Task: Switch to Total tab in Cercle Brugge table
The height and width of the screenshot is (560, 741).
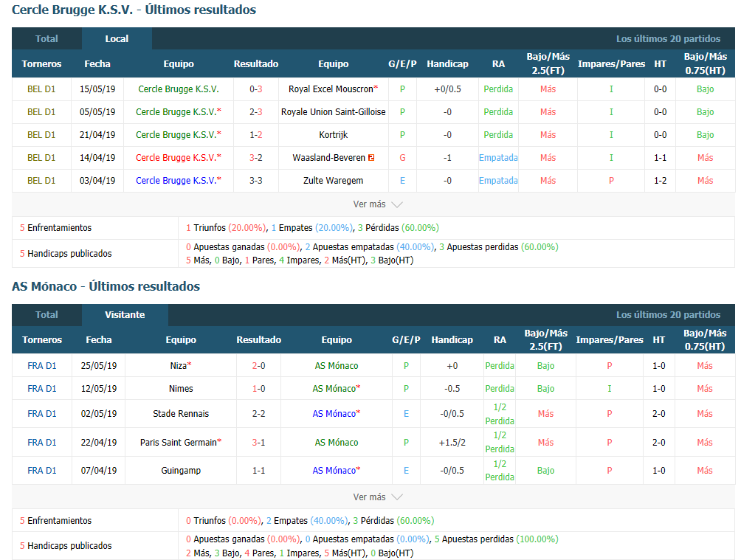Action: (x=46, y=39)
